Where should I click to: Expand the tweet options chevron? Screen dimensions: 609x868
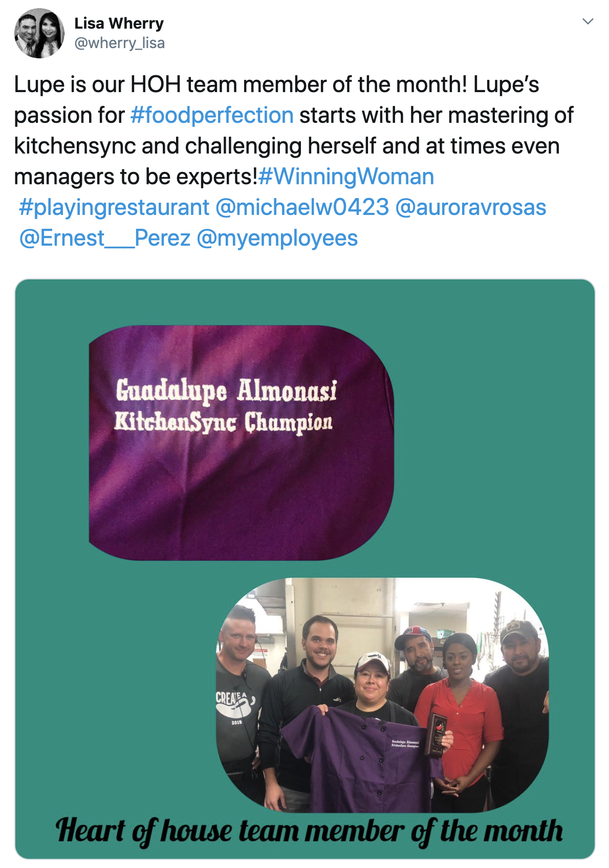click(x=588, y=21)
